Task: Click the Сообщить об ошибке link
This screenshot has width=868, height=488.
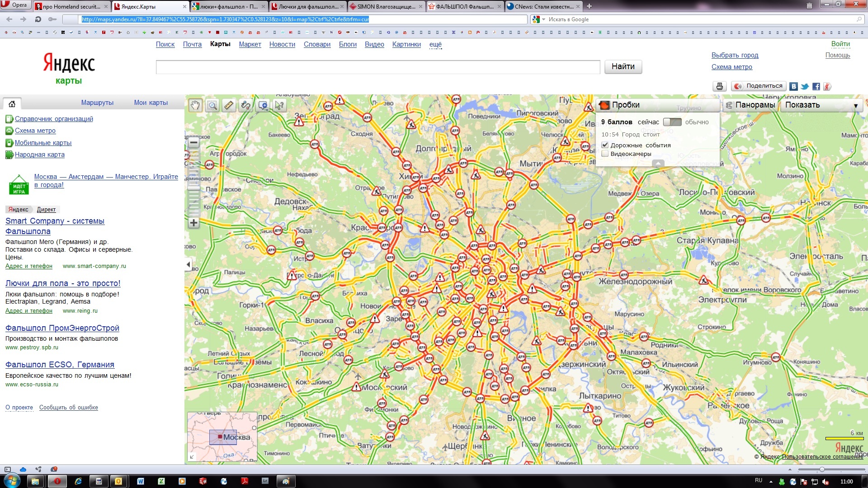Action: click(69, 408)
